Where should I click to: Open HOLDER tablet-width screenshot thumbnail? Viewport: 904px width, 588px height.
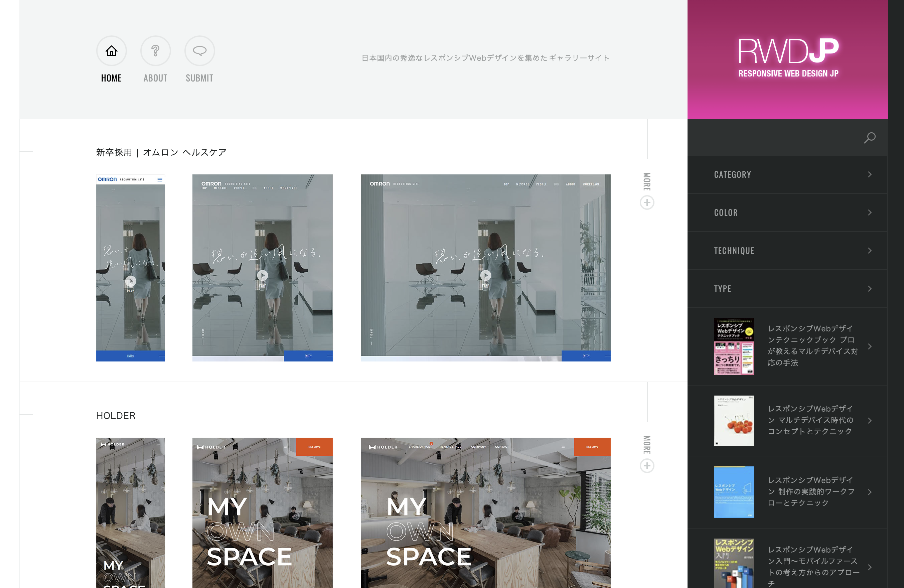pyautogui.click(x=263, y=513)
